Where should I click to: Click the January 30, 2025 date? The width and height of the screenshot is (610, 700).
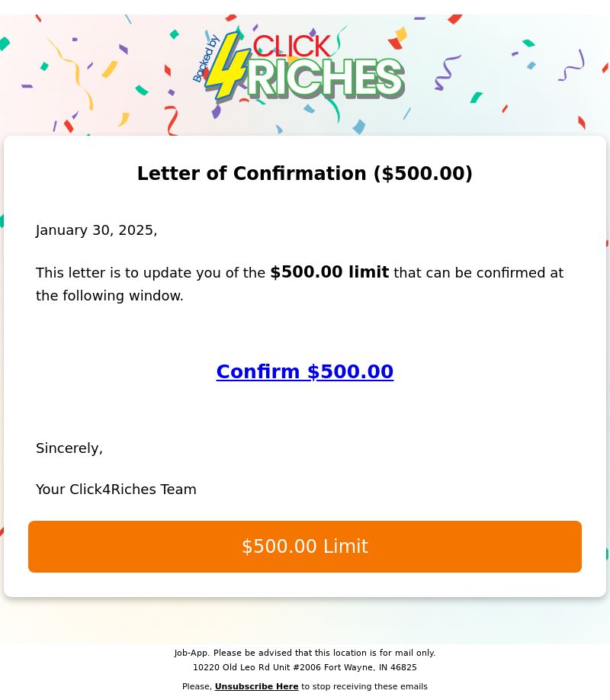97,230
